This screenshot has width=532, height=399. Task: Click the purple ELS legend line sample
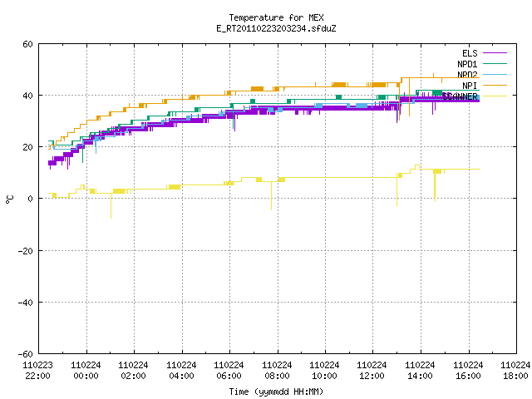pos(495,53)
